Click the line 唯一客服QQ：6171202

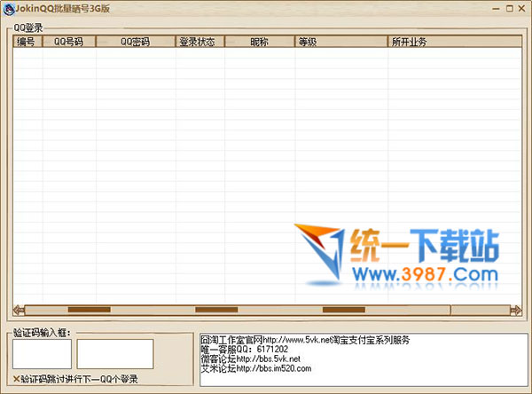click(245, 349)
